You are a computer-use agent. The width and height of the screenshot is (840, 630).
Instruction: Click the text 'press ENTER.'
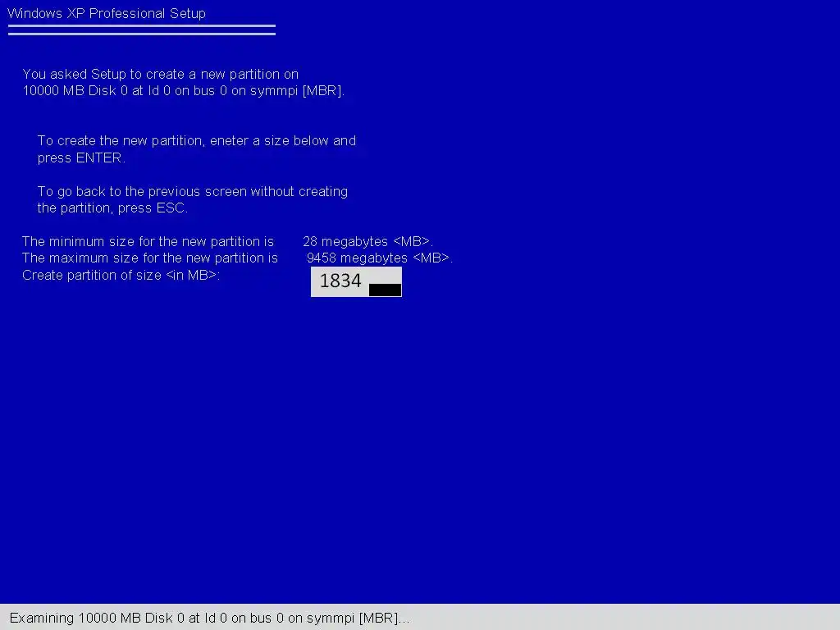click(x=81, y=158)
